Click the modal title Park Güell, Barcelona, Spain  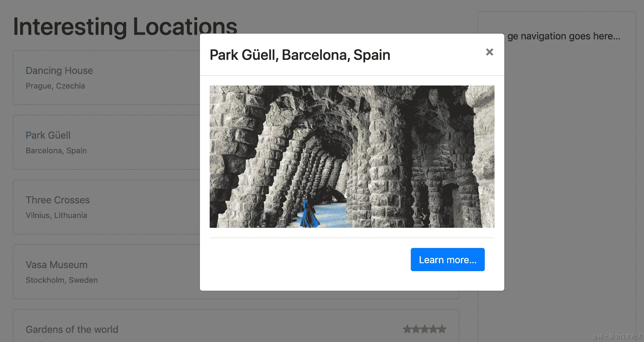300,55
